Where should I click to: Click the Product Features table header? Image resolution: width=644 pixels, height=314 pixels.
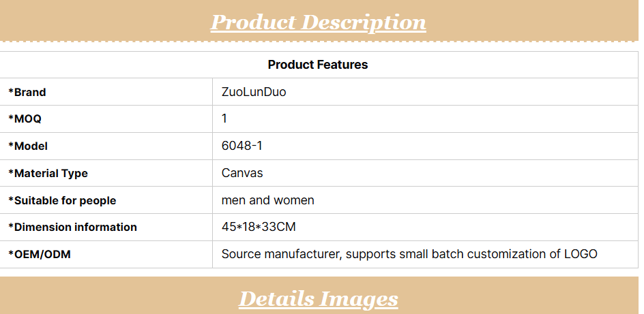[318, 65]
